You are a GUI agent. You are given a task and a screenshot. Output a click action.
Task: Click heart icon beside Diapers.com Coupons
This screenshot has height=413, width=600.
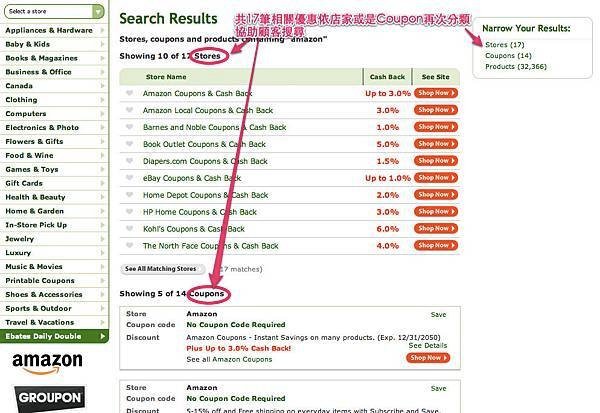(130, 161)
